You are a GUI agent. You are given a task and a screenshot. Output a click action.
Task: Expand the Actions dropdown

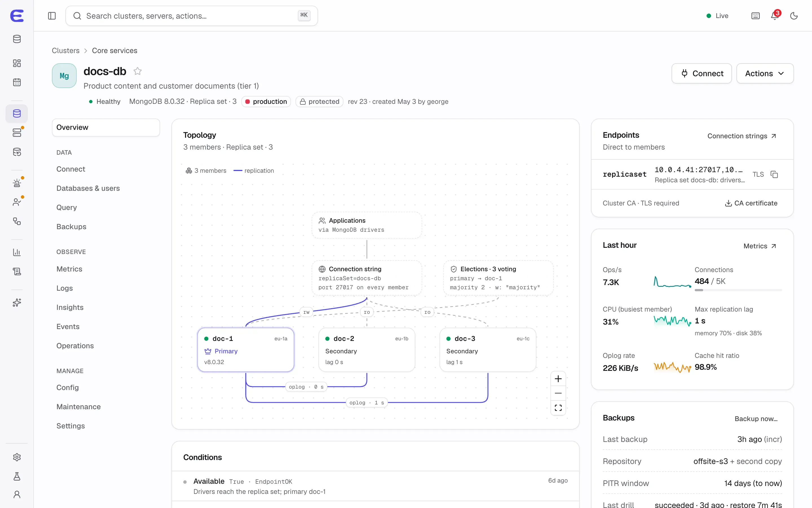click(765, 73)
